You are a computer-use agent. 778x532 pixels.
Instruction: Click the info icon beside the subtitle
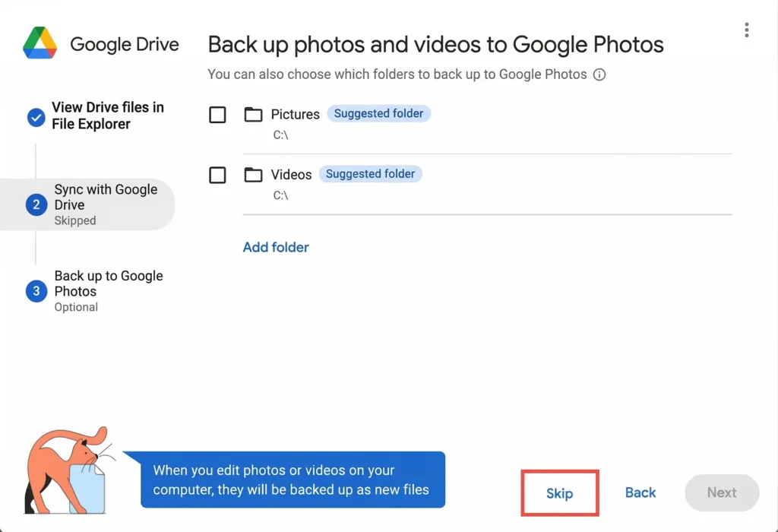(599, 74)
